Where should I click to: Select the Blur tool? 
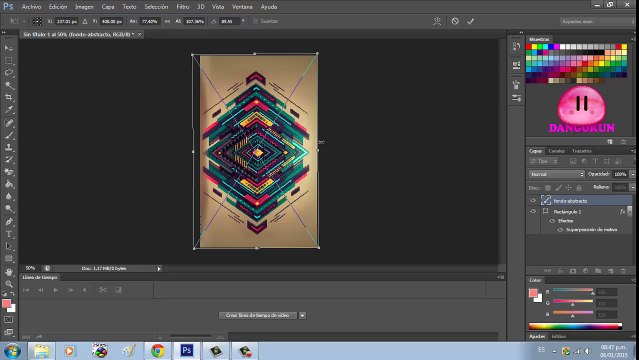(x=9, y=197)
